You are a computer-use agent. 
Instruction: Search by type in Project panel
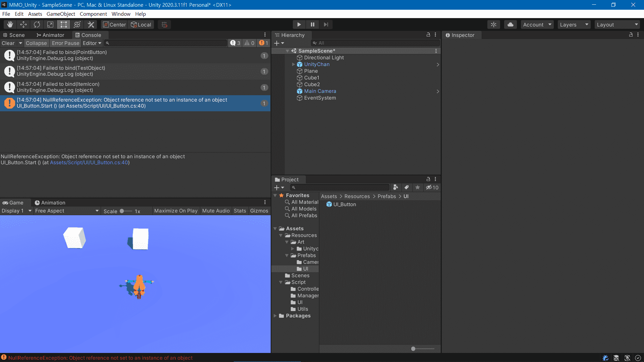[x=396, y=187]
